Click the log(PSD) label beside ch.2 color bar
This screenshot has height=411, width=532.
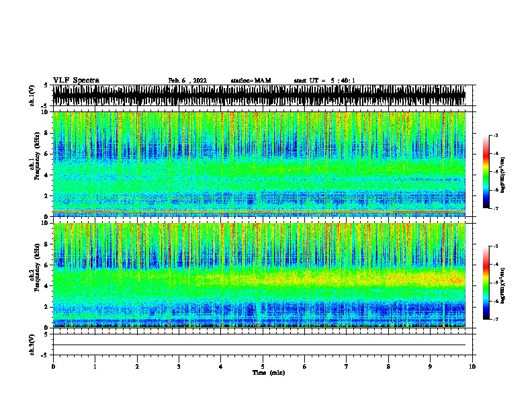(x=503, y=286)
